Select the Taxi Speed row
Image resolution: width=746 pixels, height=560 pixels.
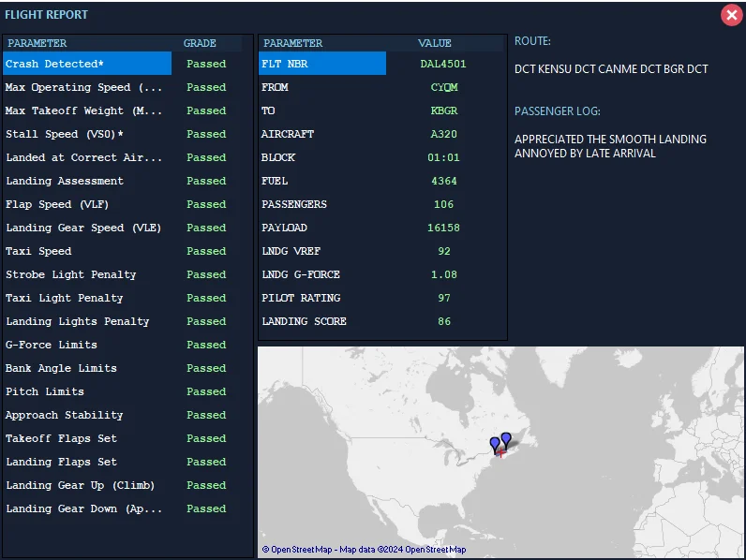tap(122, 251)
